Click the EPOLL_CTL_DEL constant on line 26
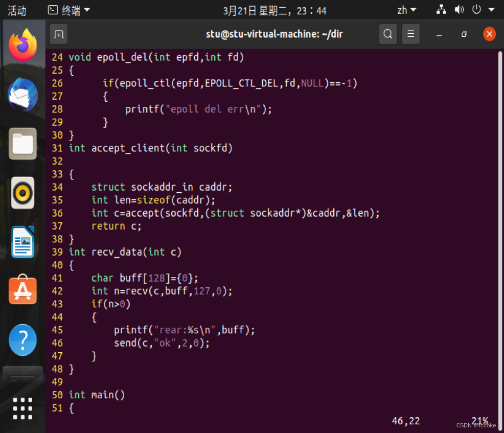The image size is (504, 433). point(241,83)
